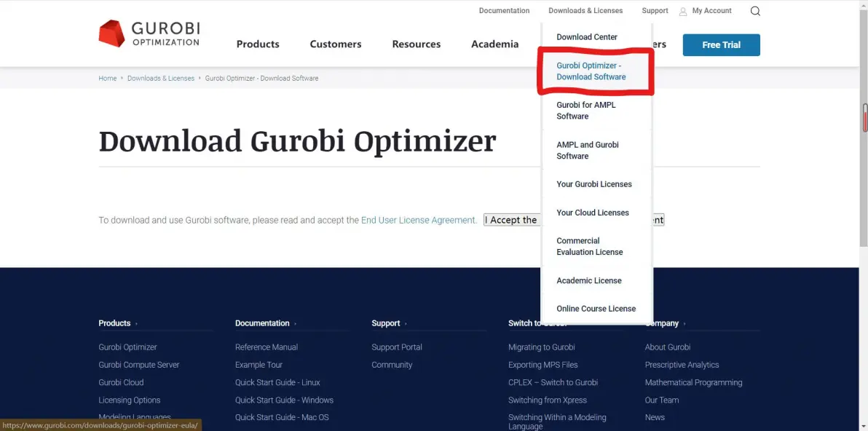This screenshot has height=431, width=868.
Task: Open CPLEX – Switch to Gurobi link
Action: tap(553, 382)
